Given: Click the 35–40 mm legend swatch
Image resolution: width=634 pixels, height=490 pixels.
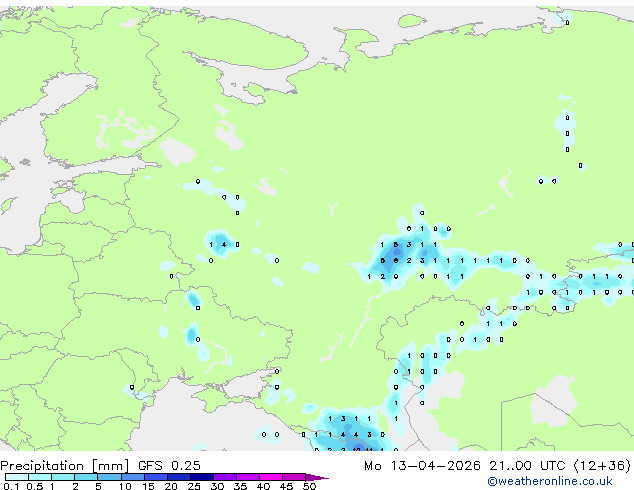Looking at the screenshot, I should coord(251,478).
